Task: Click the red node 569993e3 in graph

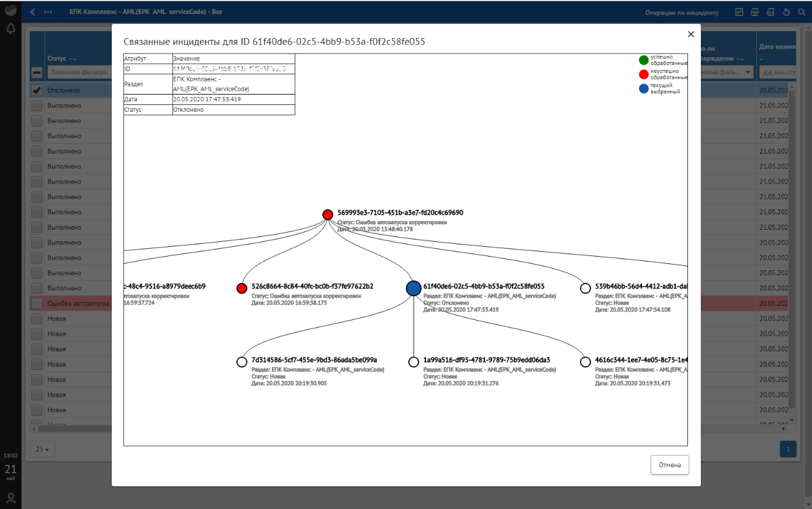Action: tap(328, 214)
